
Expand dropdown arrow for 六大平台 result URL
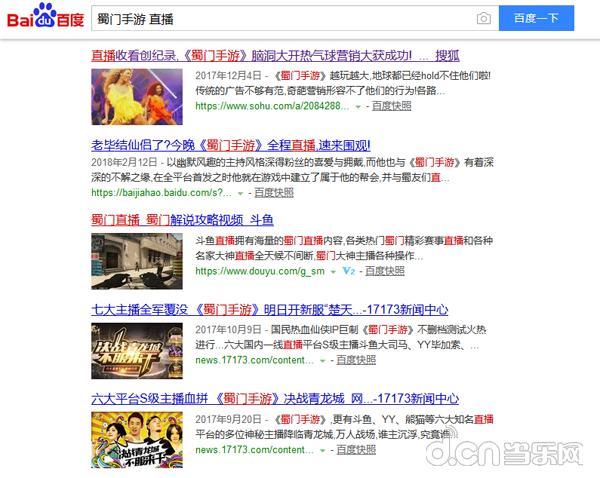pos(323,451)
